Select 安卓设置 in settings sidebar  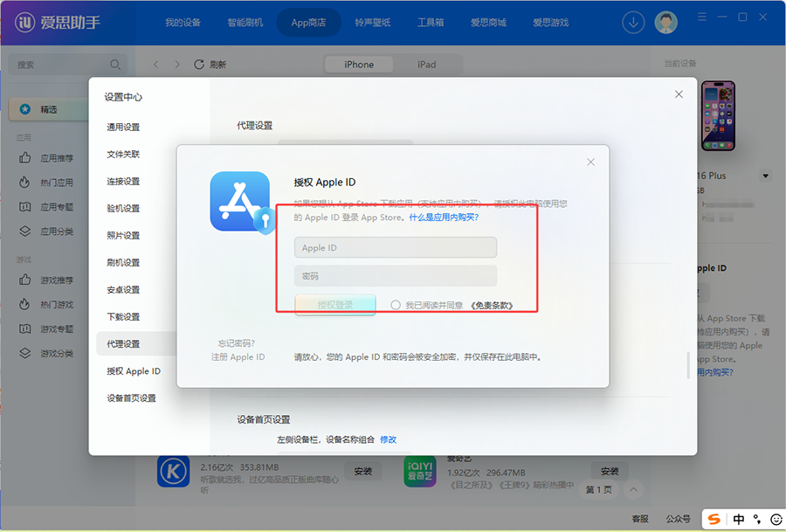pos(123,290)
